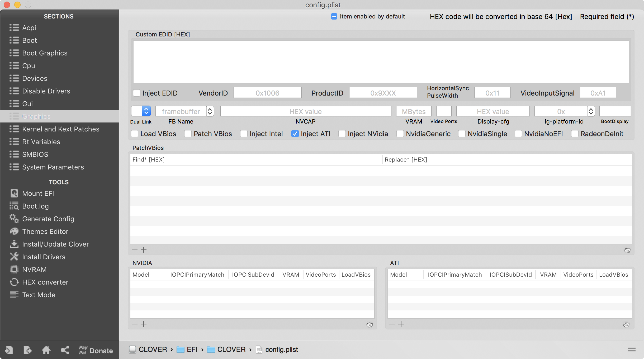Open the Boot.log viewer icon
Viewport: 644px width, 359px height.
14,206
